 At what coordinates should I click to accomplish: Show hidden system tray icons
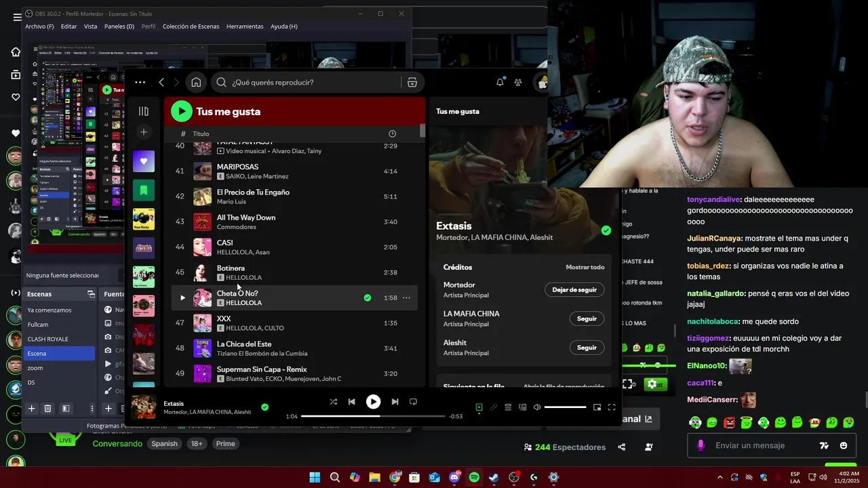(719, 477)
